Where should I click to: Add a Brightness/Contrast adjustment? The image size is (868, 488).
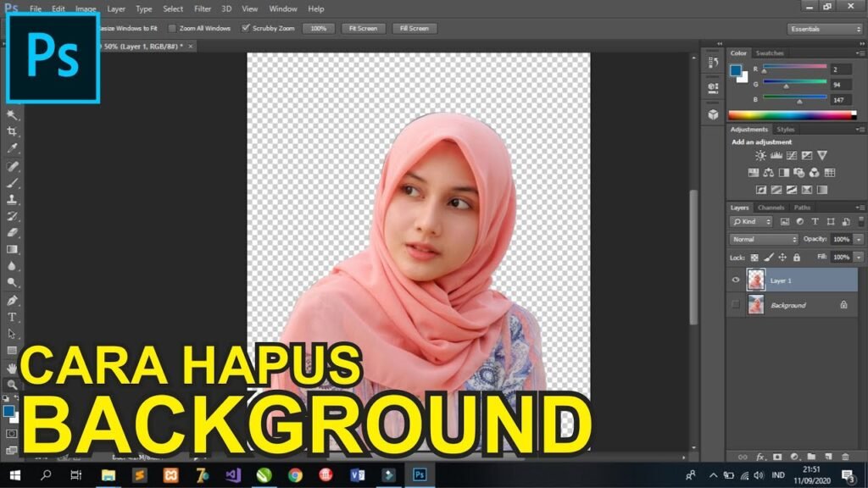(x=760, y=156)
